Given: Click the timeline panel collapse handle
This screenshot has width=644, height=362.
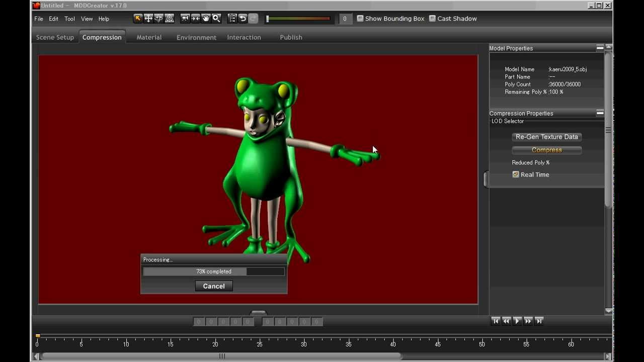Looking at the screenshot, I should (259, 312).
